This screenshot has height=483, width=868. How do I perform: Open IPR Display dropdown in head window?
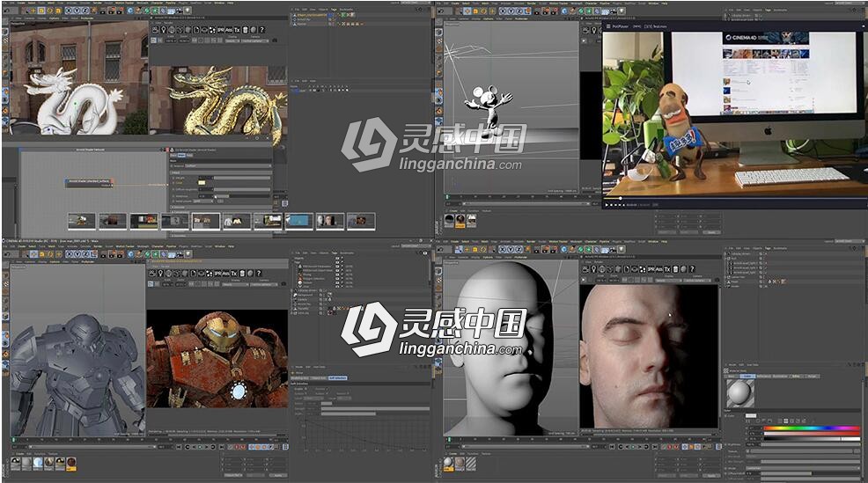click(669, 280)
